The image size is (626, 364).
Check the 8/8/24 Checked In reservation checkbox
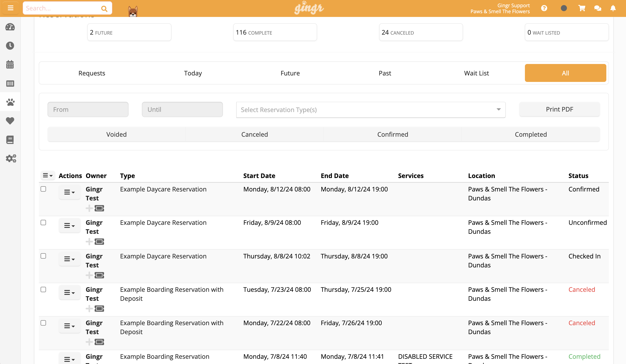tap(43, 256)
